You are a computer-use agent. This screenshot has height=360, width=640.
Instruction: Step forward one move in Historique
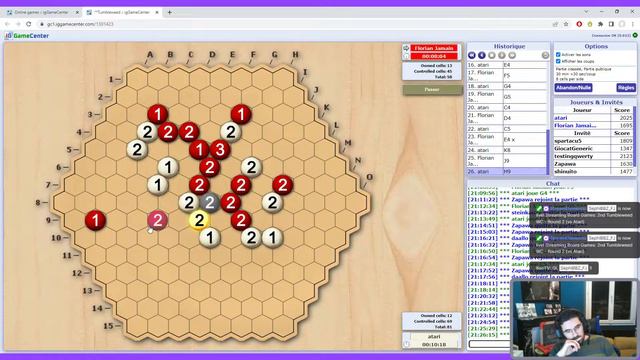click(502, 55)
